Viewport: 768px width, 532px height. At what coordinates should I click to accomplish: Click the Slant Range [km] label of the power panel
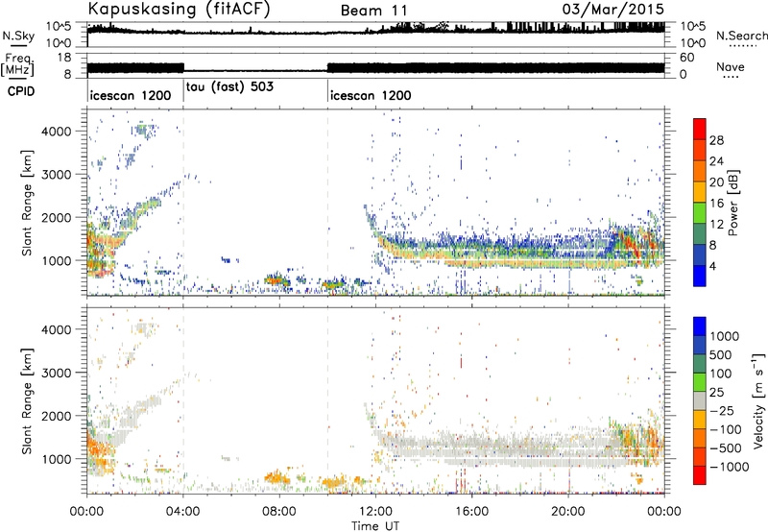27,203
